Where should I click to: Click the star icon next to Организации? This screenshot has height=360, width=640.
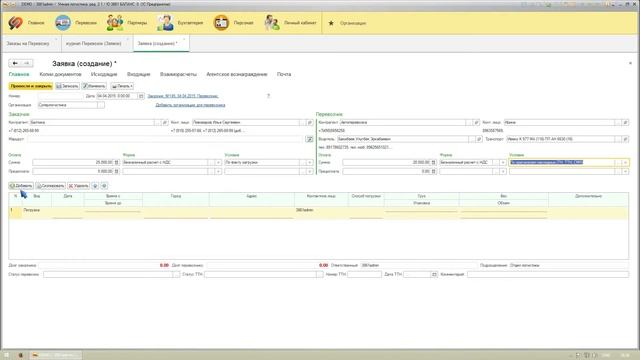pyautogui.click(x=331, y=23)
